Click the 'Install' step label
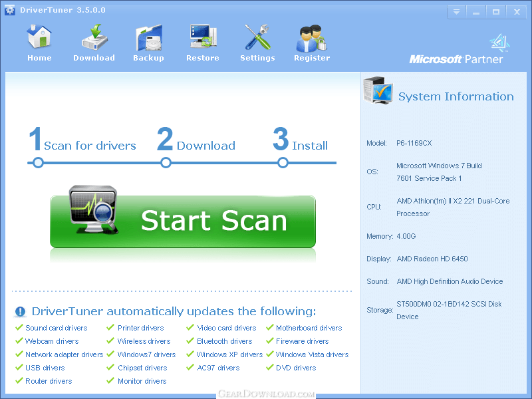532x399 pixels. tap(310, 146)
